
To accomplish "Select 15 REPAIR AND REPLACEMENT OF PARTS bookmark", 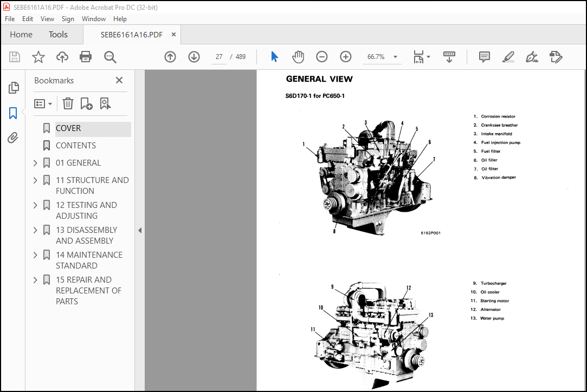I will [88, 291].
